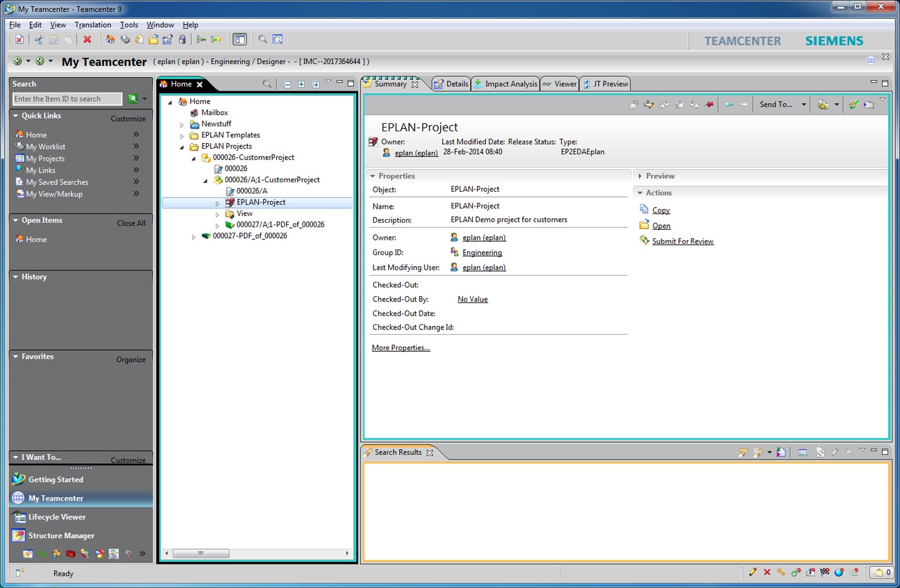900x588 pixels.
Task: Open the search type dropdown arrow
Action: click(145, 99)
